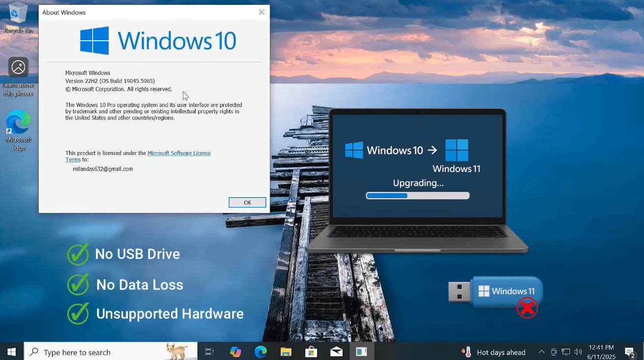This screenshot has height=360, width=644.
Task: Toggle Task View
Action: [209, 352]
